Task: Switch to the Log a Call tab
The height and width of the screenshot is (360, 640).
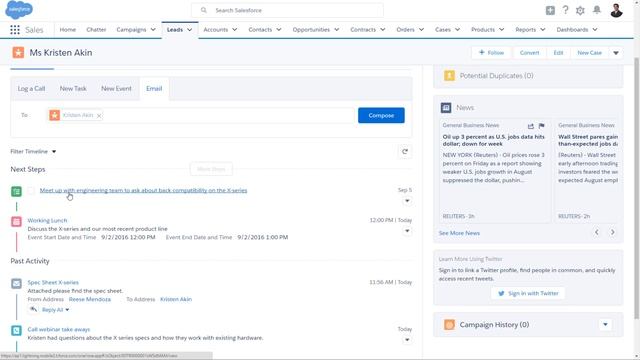Action: point(31,89)
